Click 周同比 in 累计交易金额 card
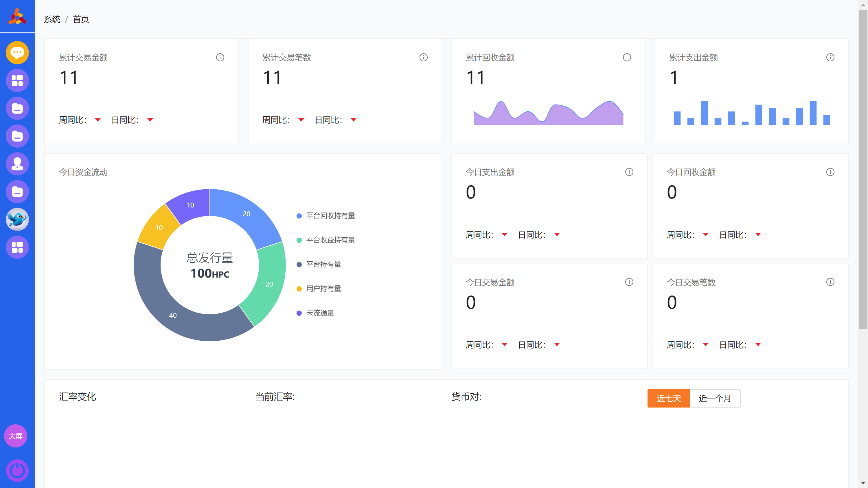Screen dimensions: 868x488 point(73,120)
